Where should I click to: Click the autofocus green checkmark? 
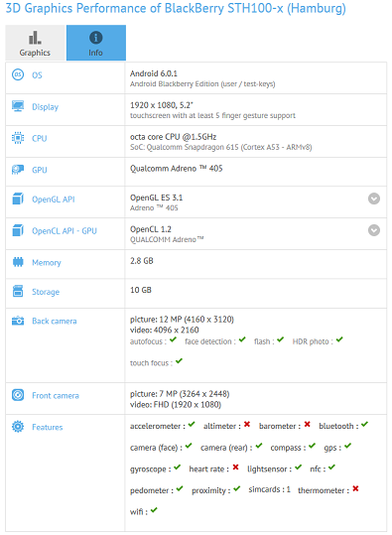(x=174, y=339)
